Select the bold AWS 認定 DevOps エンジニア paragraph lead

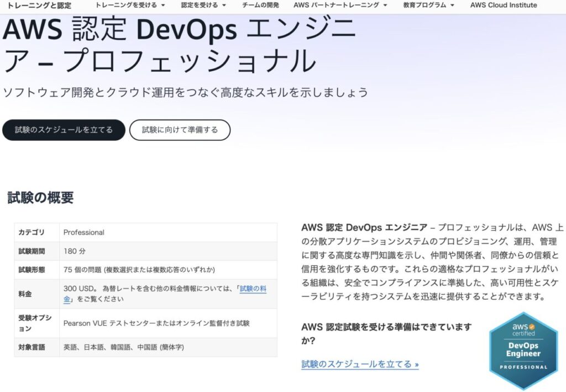(x=364, y=228)
